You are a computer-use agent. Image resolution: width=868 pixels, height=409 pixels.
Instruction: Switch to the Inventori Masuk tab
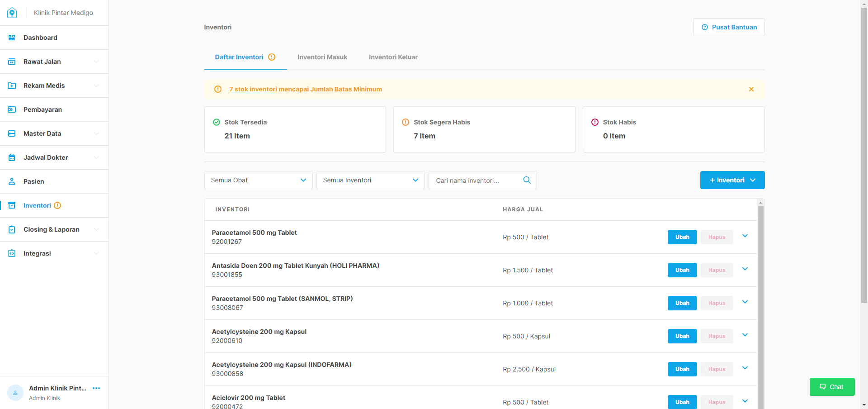[x=322, y=57]
